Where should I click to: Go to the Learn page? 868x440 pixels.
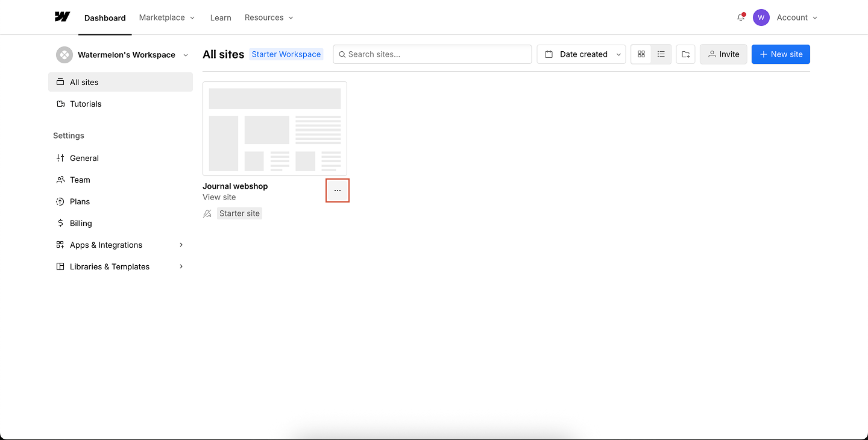point(221,17)
